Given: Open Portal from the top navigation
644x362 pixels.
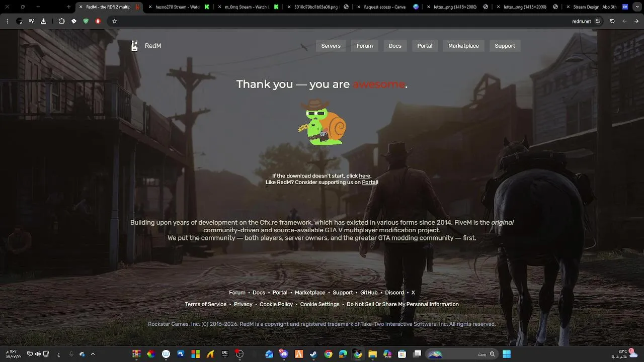Looking at the screenshot, I should point(425,46).
